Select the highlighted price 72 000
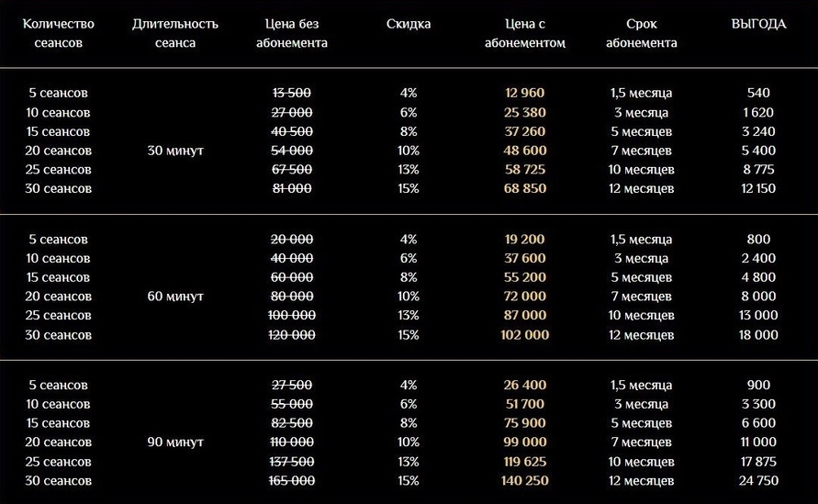This screenshot has width=818, height=504. point(524,297)
